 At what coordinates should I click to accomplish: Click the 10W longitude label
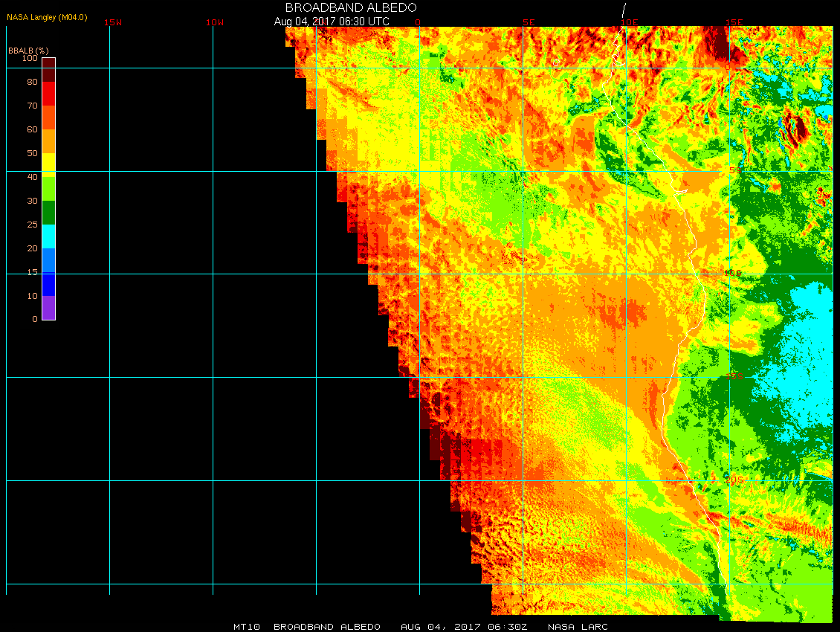pyautogui.click(x=215, y=22)
